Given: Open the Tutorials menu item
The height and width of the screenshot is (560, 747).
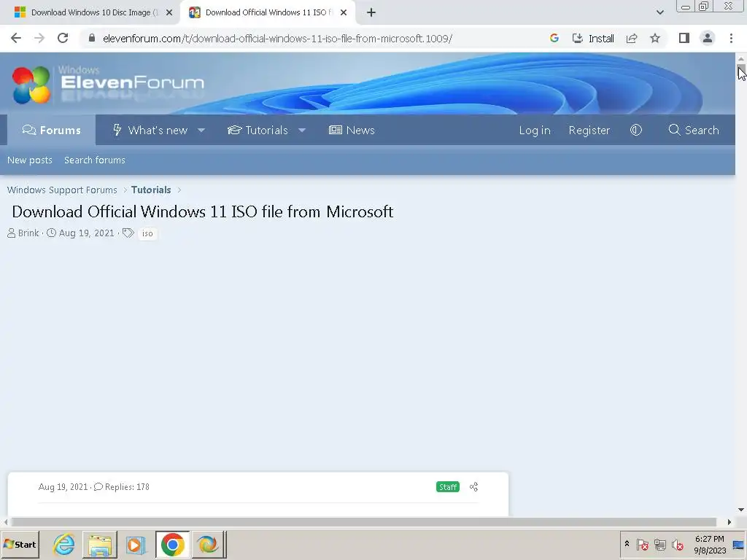Looking at the screenshot, I should click(258, 130).
